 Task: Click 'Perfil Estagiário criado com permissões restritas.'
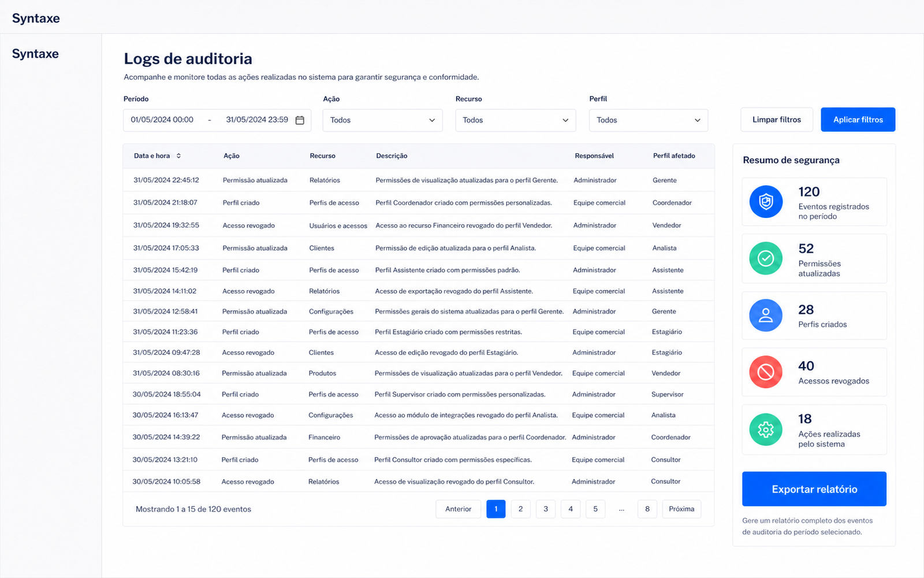point(448,332)
